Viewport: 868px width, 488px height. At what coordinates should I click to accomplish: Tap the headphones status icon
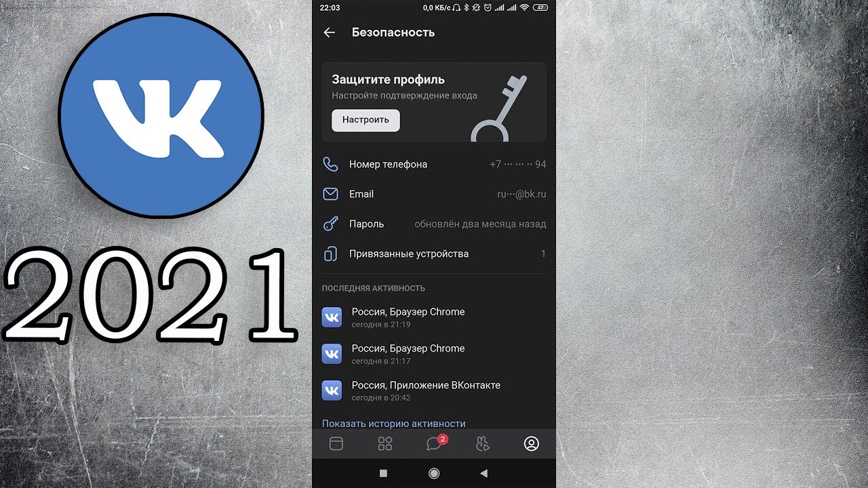pos(457,7)
